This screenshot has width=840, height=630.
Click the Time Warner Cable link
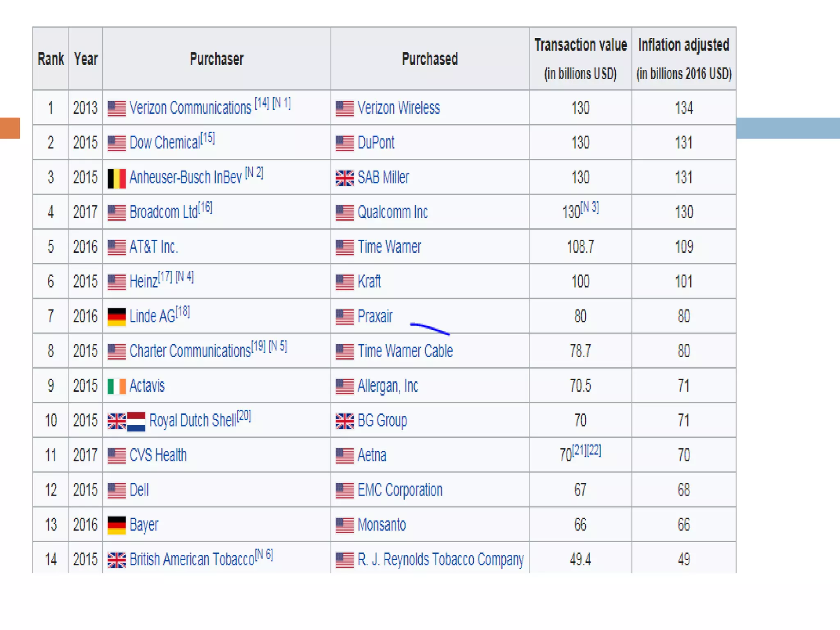pos(405,351)
